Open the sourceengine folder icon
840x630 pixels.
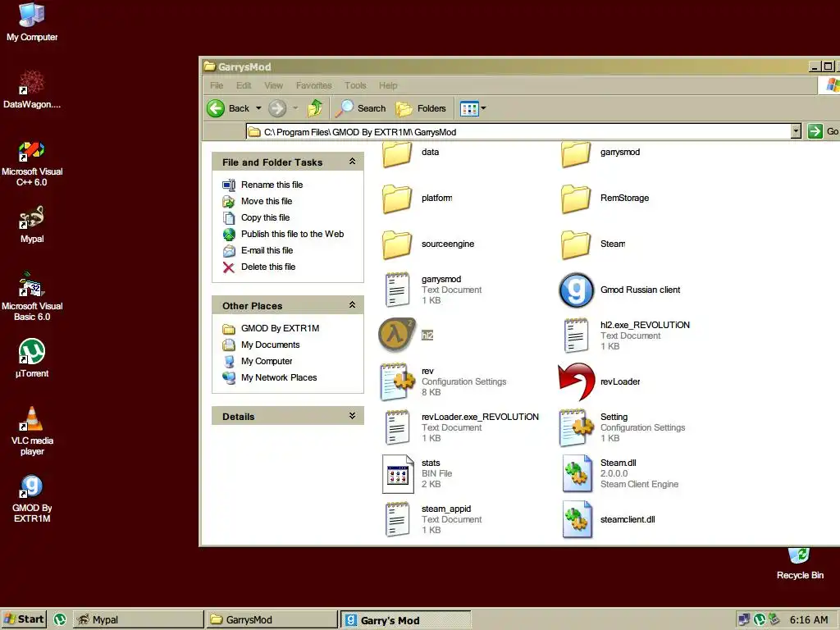[x=397, y=244]
